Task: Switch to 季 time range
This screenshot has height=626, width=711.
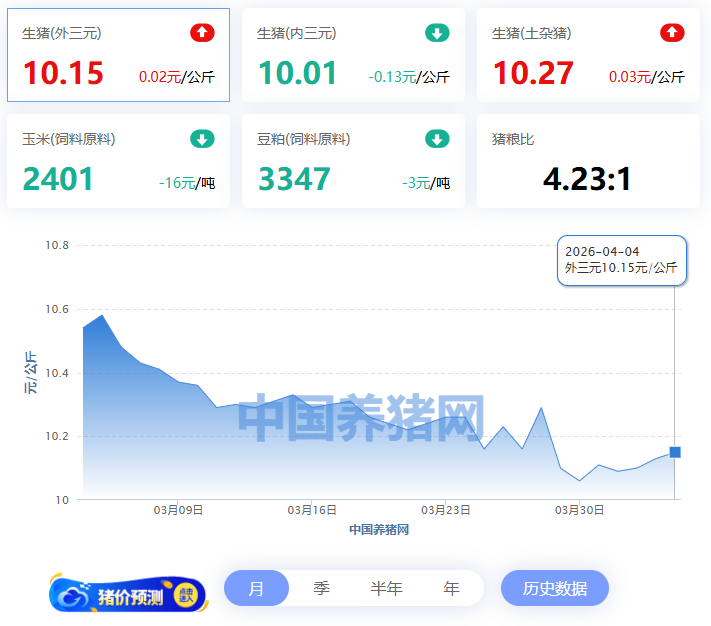Action: pos(321,589)
